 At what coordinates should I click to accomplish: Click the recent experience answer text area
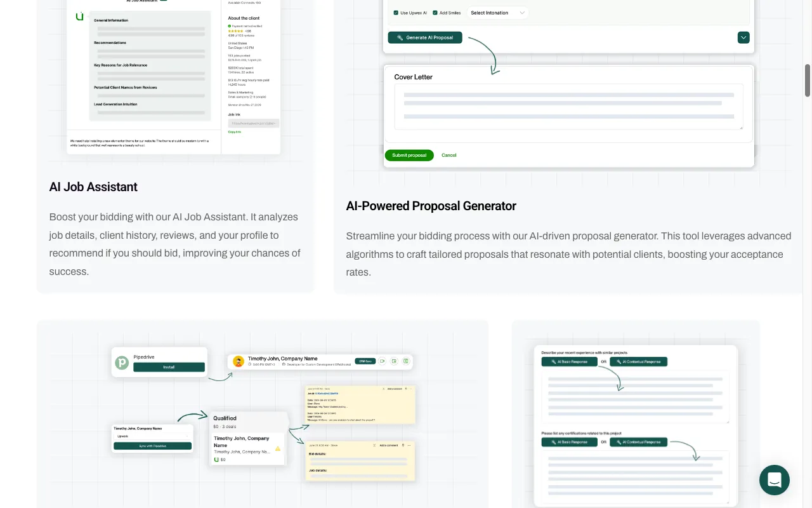(635, 397)
